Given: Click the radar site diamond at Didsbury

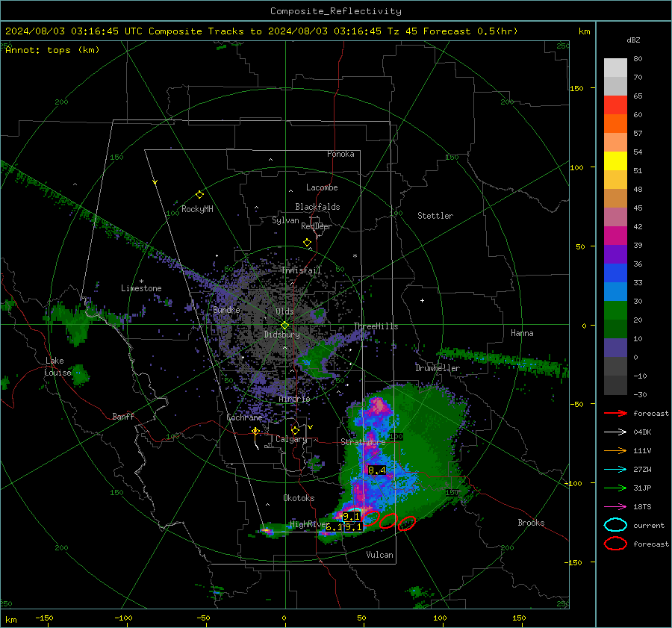Looking at the screenshot, I should pos(284,326).
